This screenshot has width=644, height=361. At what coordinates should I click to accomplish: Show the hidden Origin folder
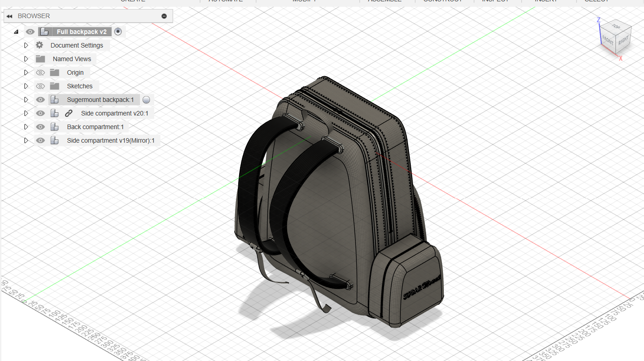(40, 72)
